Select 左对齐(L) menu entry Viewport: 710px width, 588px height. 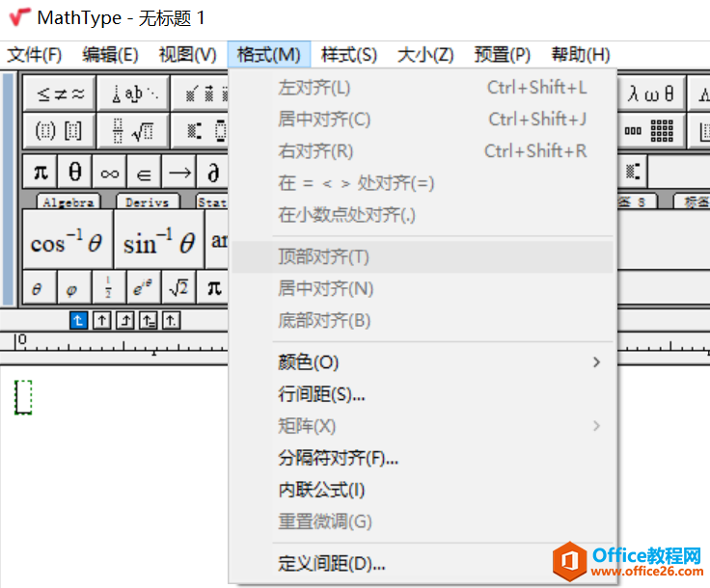click(423, 88)
